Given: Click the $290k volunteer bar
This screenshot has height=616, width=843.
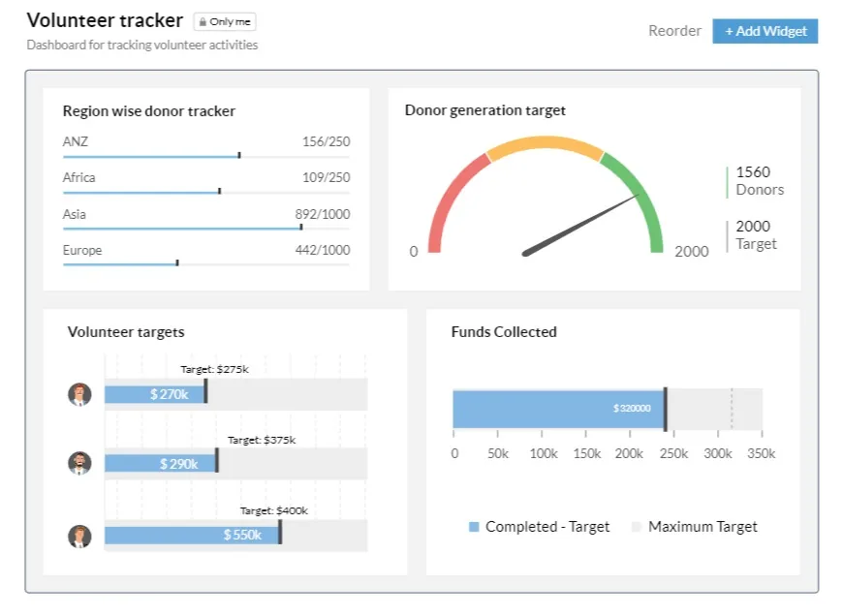Looking at the screenshot, I should coord(160,463).
